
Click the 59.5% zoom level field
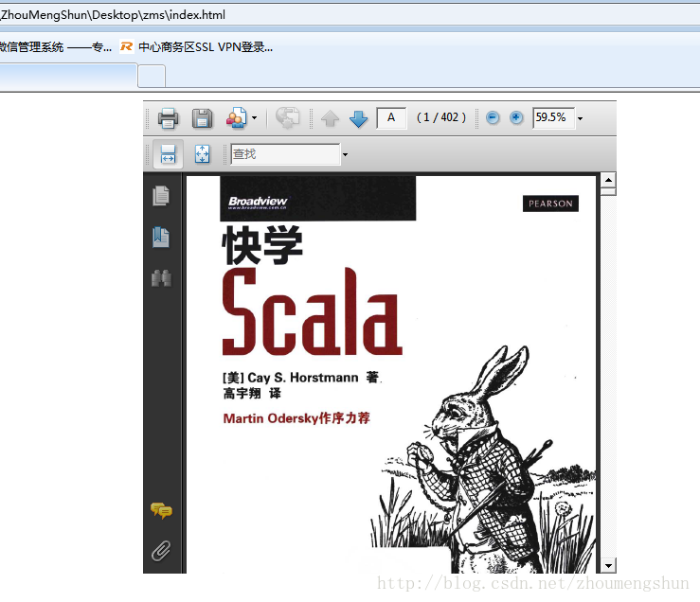[x=553, y=117]
